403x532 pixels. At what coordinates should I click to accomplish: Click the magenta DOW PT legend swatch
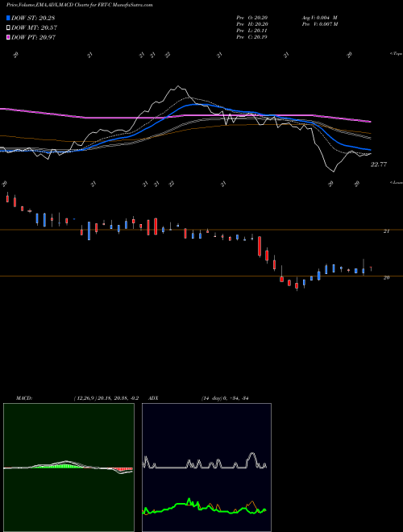pyautogui.click(x=8, y=37)
